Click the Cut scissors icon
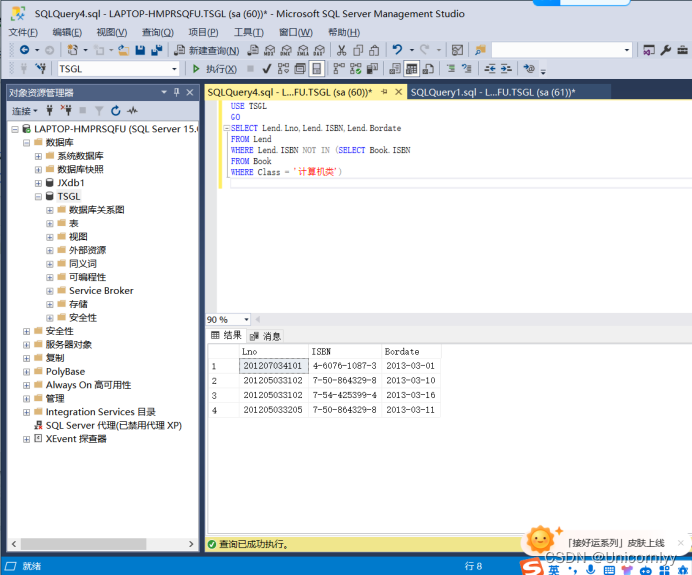The image size is (692, 575). pyautogui.click(x=341, y=50)
